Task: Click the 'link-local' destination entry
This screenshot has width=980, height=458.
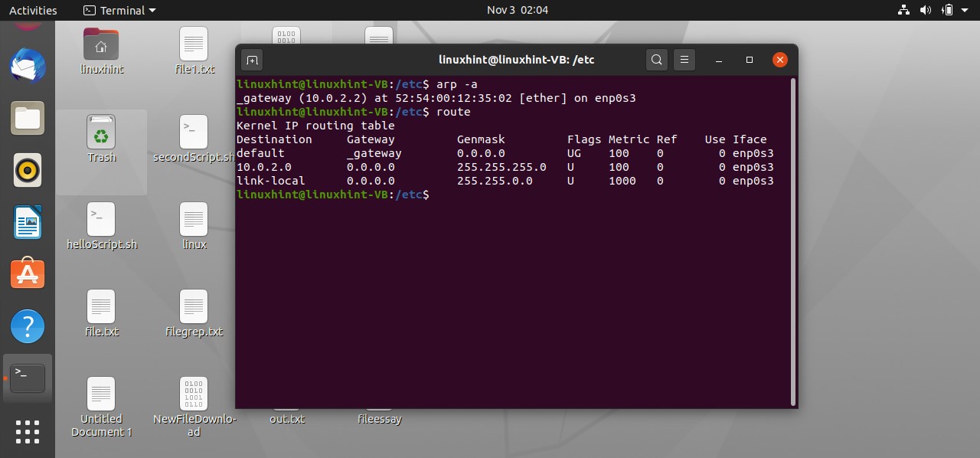Action: click(x=271, y=181)
